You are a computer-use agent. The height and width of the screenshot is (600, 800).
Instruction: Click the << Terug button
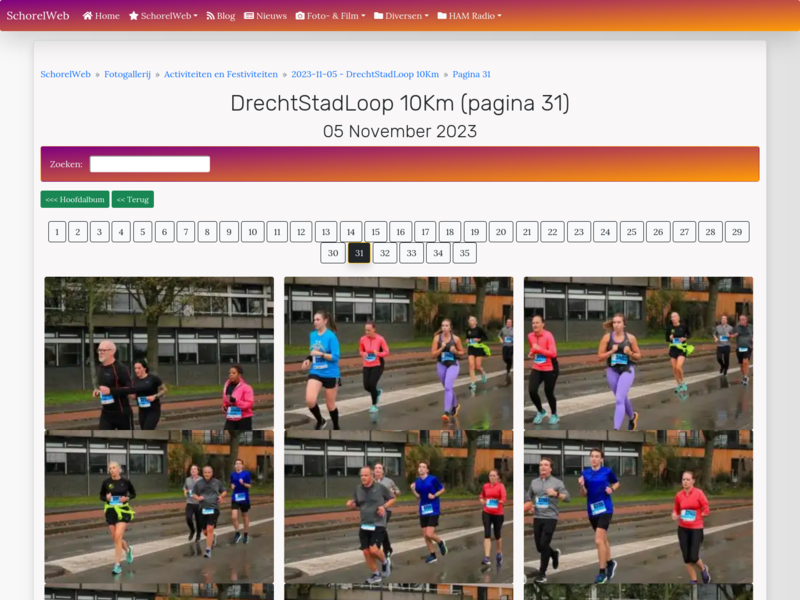click(x=133, y=199)
